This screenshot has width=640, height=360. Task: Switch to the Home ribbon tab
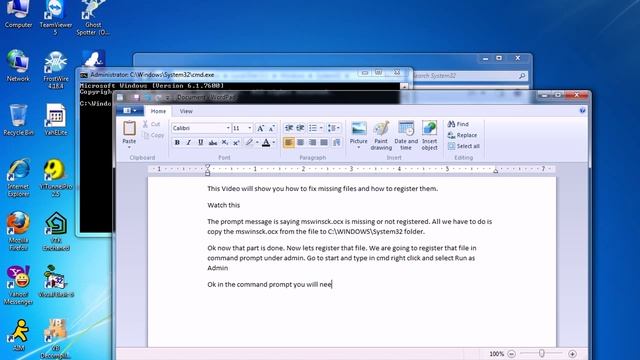tap(158, 111)
